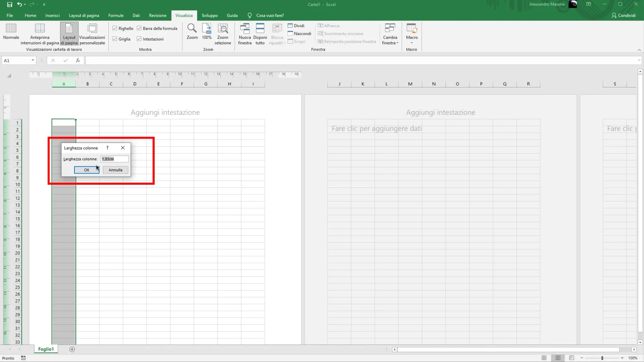This screenshot has width=644, height=362.
Task: Click Dividi window icon
Action: coord(290,25)
